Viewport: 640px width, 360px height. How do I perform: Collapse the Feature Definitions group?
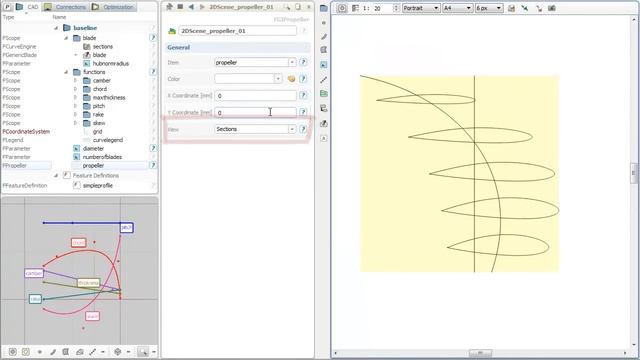[x=56, y=176]
